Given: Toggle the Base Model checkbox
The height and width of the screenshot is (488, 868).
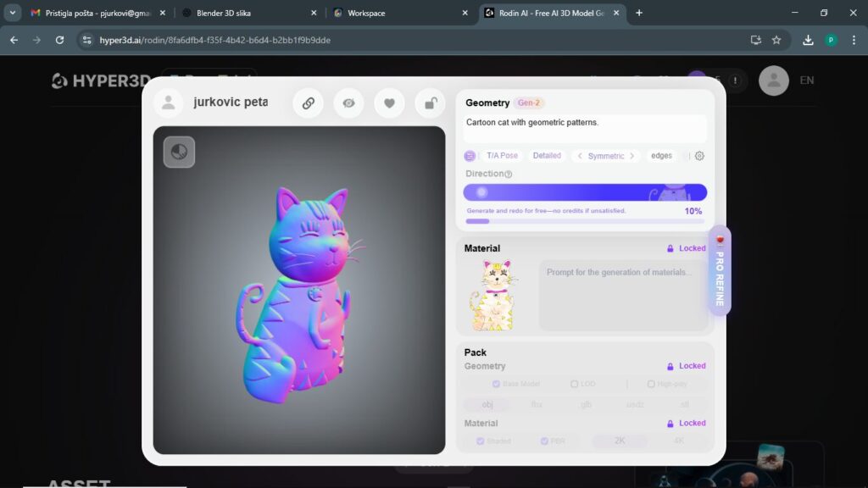Looking at the screenshot, I should [x=496, y=384].
